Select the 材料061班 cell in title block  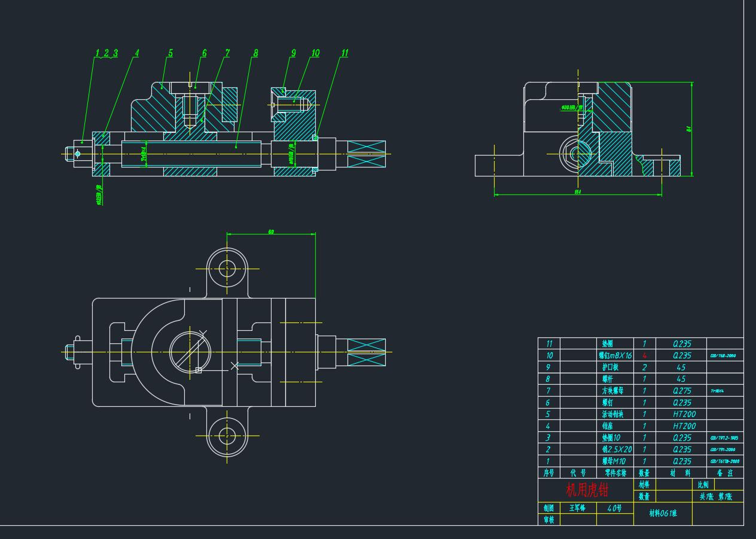[x=663, y=513]
